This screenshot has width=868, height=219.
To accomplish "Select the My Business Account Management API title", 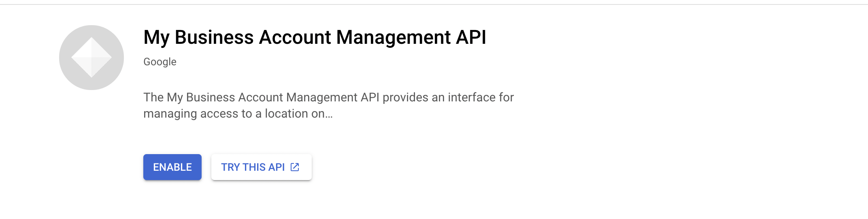I will pyautogui.click(x=315, y=37).
